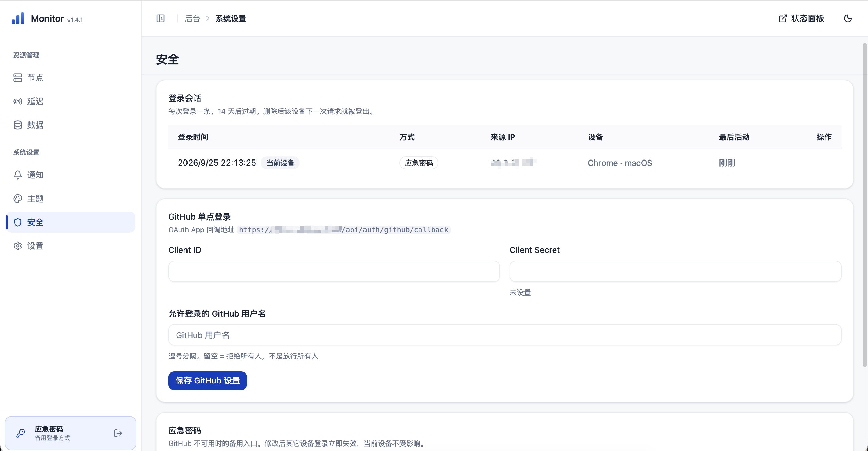
Task: Click the OAuth callback URL code text
Action: [x=343, y=230]
